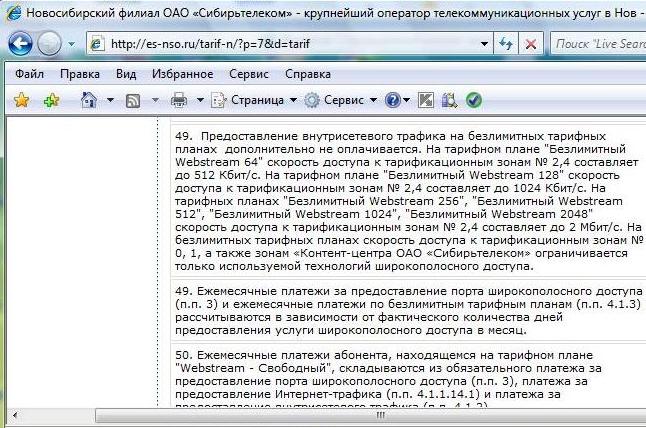The width and height of the screenshot is (646, 428).
Task: Click the horizontal scrollbar left arrow
Action: coord(15,415)
